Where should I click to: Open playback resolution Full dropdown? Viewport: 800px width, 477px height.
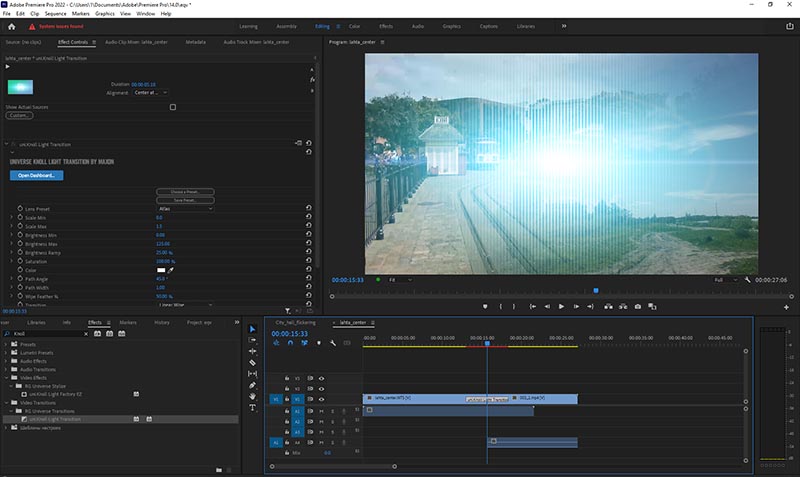726,280
